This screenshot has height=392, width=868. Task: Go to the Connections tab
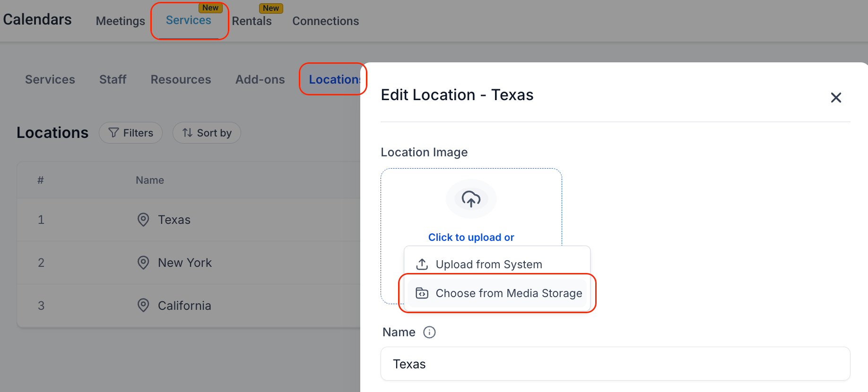click(x=325, y=21)
